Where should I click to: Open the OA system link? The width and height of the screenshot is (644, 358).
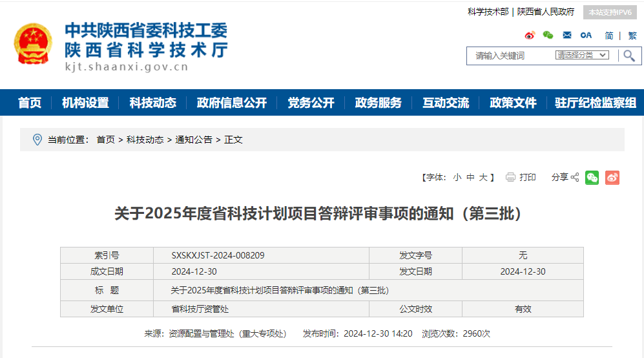coord(586,36)
